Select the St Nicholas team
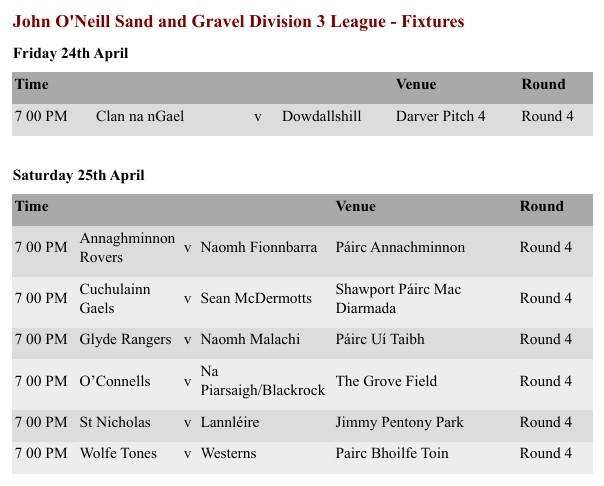This screenshot has height=486, width=604. click(115, 423)
